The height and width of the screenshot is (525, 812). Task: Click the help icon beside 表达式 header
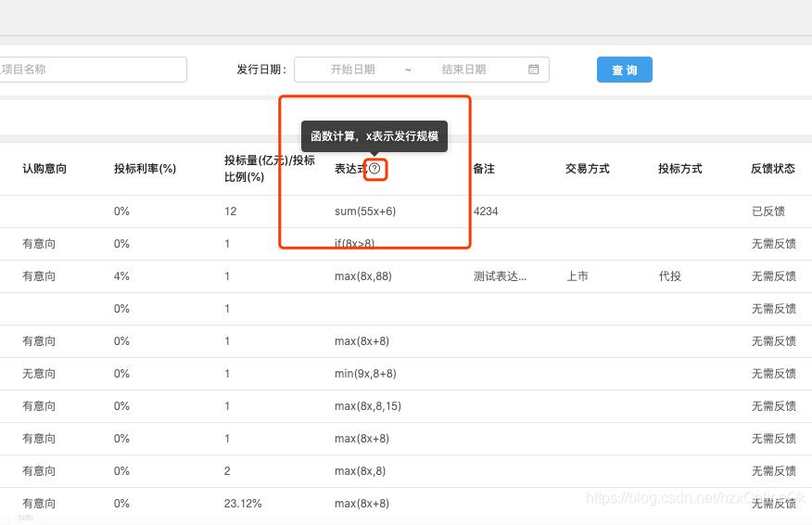tap(374, 169)
